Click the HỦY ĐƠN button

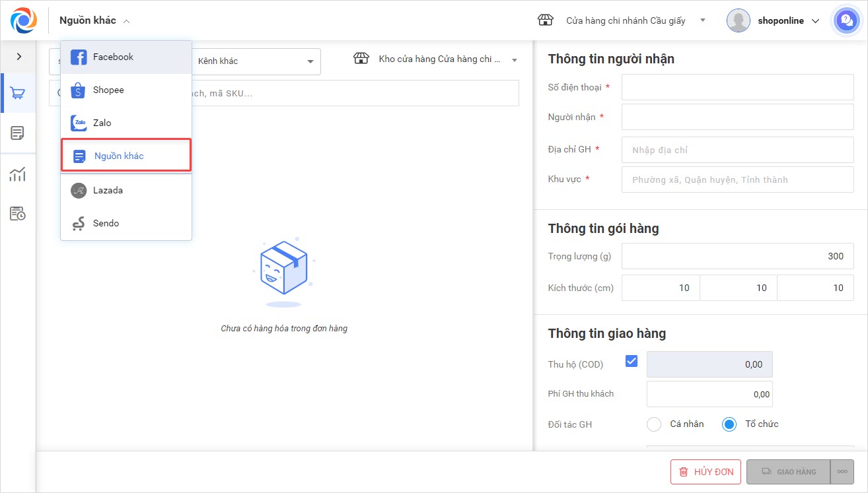pos(705,472)
